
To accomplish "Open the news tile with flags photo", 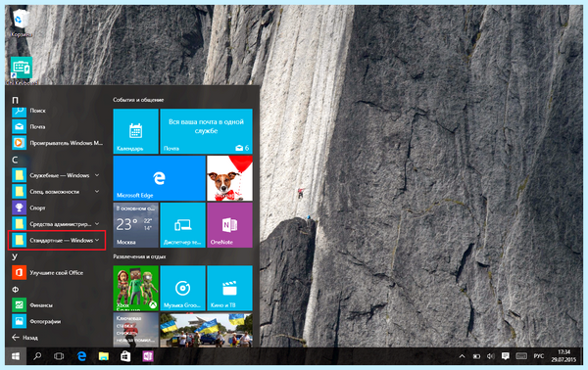I will pyautogui.click(x=206, y=330).
